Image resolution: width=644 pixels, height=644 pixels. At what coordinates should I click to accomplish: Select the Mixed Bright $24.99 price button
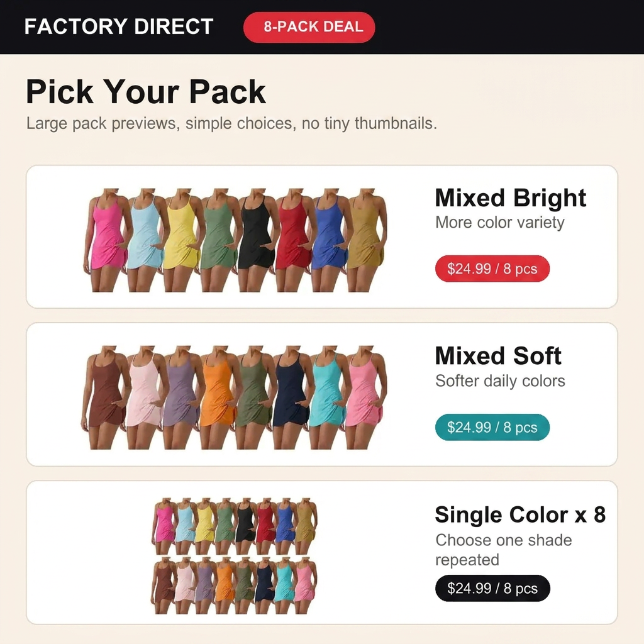click(x=492, y=269)
